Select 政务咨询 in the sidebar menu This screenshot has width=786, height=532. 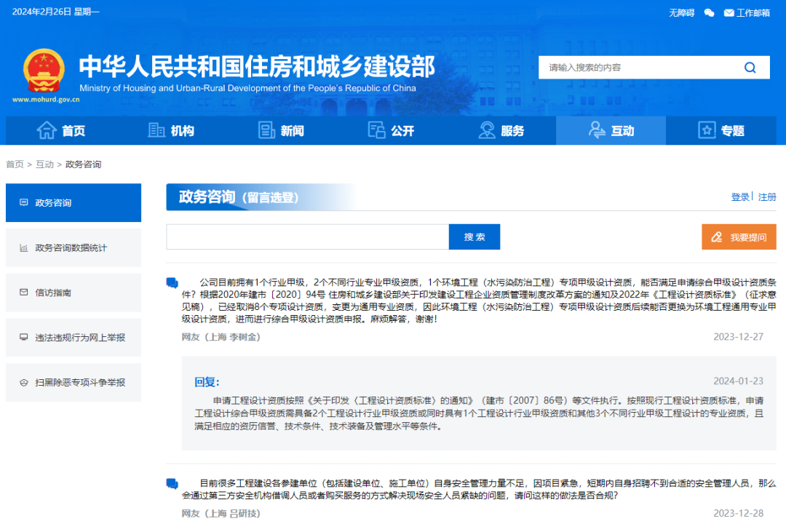[74, 202]
